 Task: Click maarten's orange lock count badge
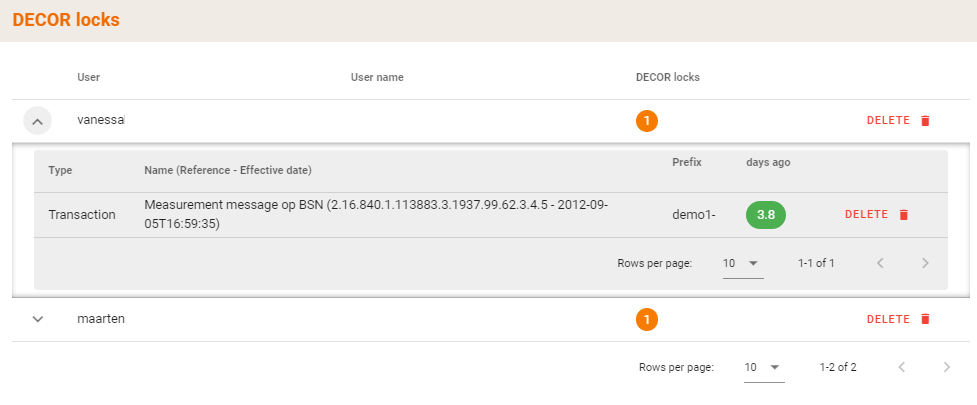coord(647,319)
